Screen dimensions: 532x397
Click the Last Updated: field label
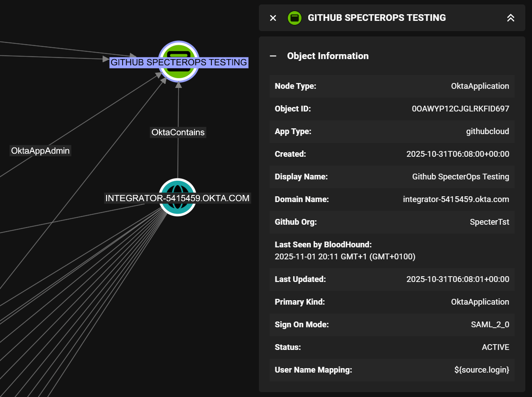(300, 279)
